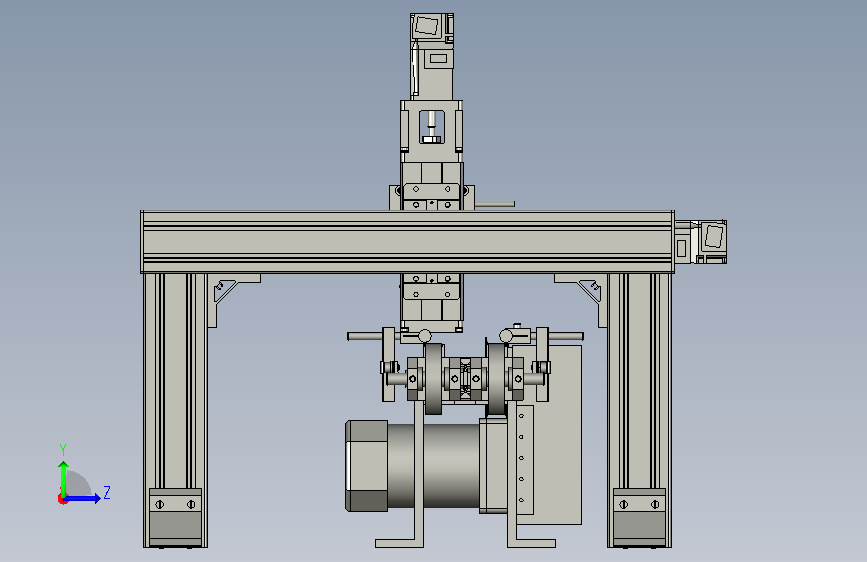
Task: Select the left vertical support column
Action: [x=175, y=410]
